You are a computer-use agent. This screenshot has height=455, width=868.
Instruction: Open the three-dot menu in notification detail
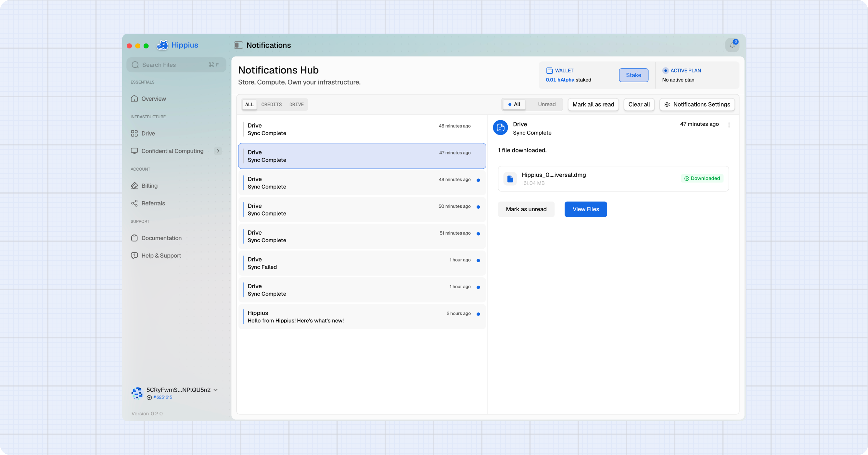(x=729, y=125)
